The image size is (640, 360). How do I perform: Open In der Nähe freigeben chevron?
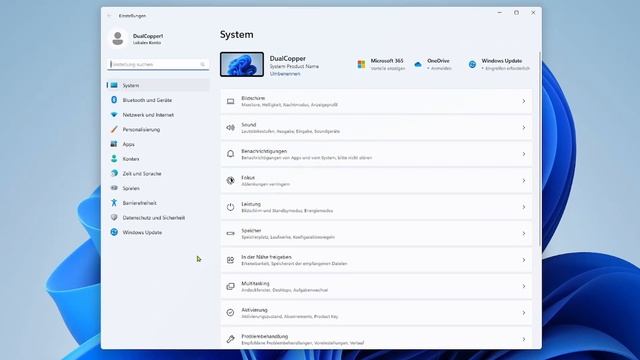coord(524,260)
